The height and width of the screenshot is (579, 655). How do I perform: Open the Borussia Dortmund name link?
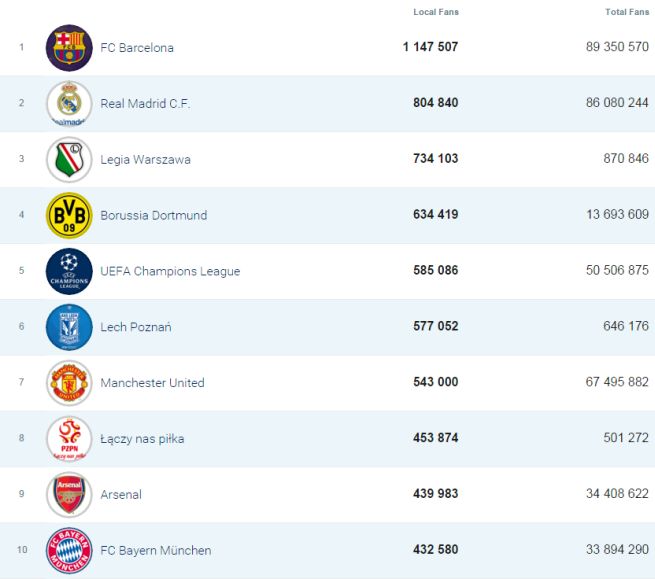click(x=153, y=215)
